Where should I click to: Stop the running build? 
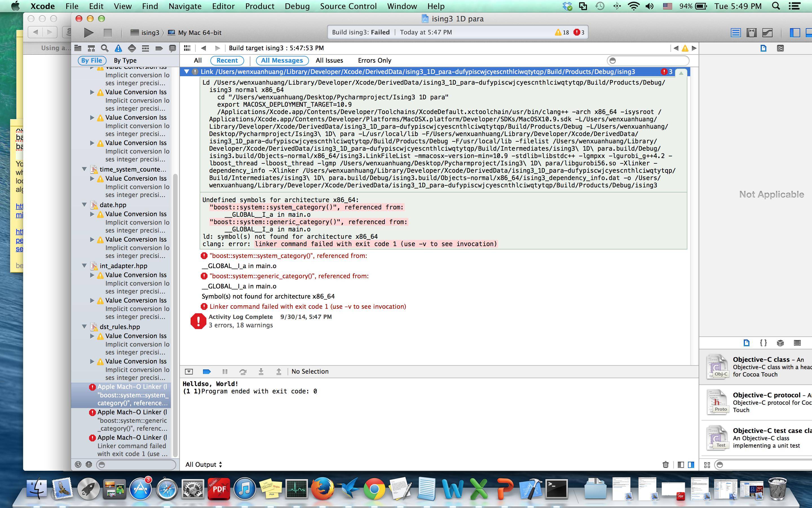[107, 32]
